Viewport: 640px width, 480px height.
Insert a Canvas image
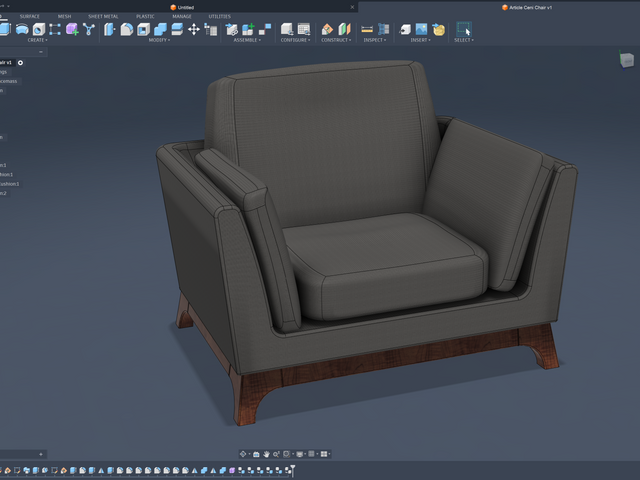[x=421, y=29]
